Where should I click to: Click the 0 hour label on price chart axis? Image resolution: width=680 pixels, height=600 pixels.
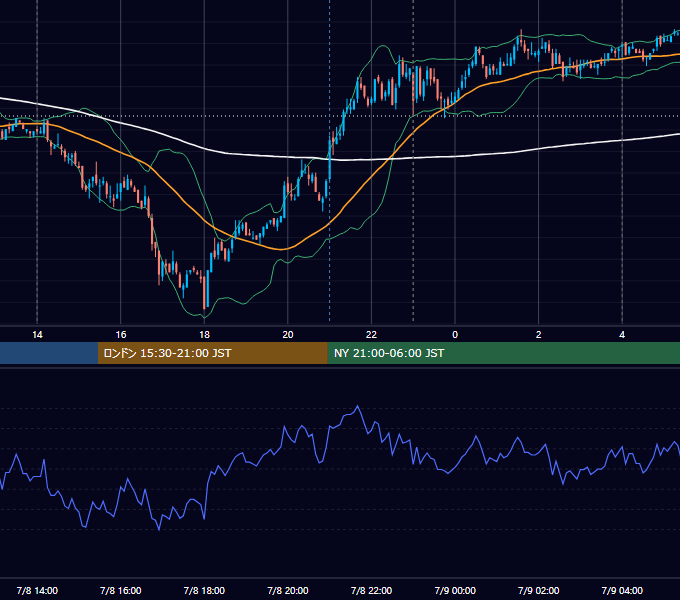[455, 335]
